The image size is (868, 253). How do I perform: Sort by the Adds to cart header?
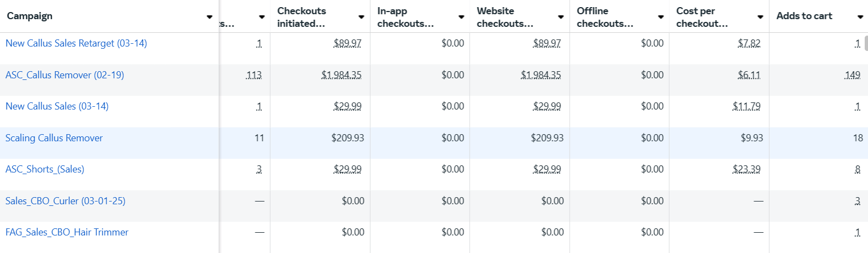[x=804, y=16]
